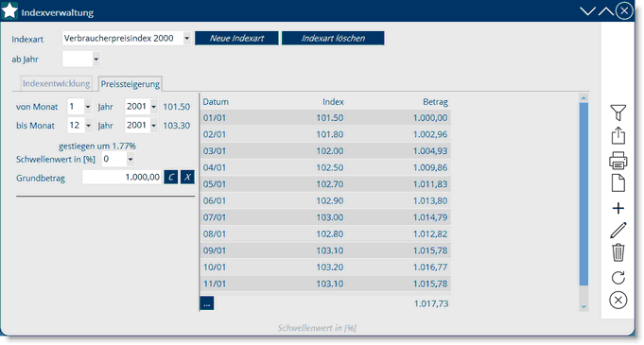Select row 11/01
644x345 pixels.
tap(325, 284)
